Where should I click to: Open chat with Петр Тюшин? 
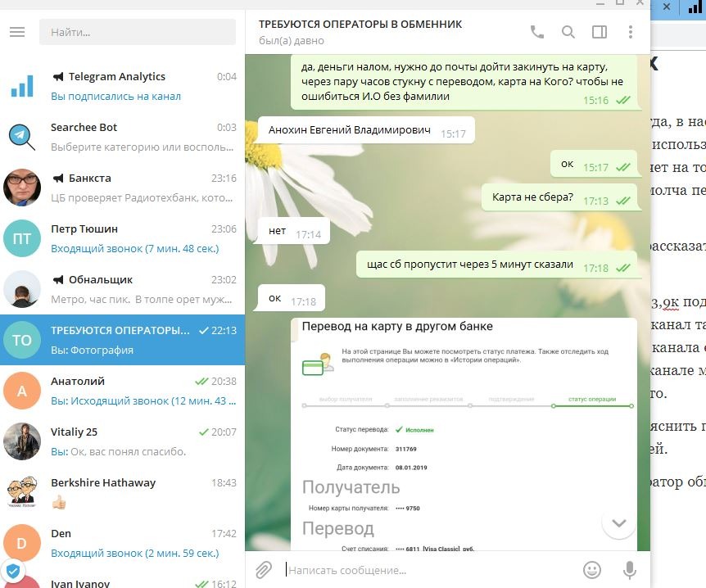(x=123, y=238)
